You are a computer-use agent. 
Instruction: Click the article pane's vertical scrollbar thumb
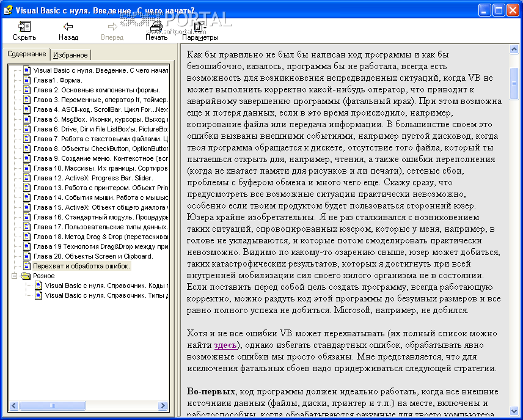(514, 84)
